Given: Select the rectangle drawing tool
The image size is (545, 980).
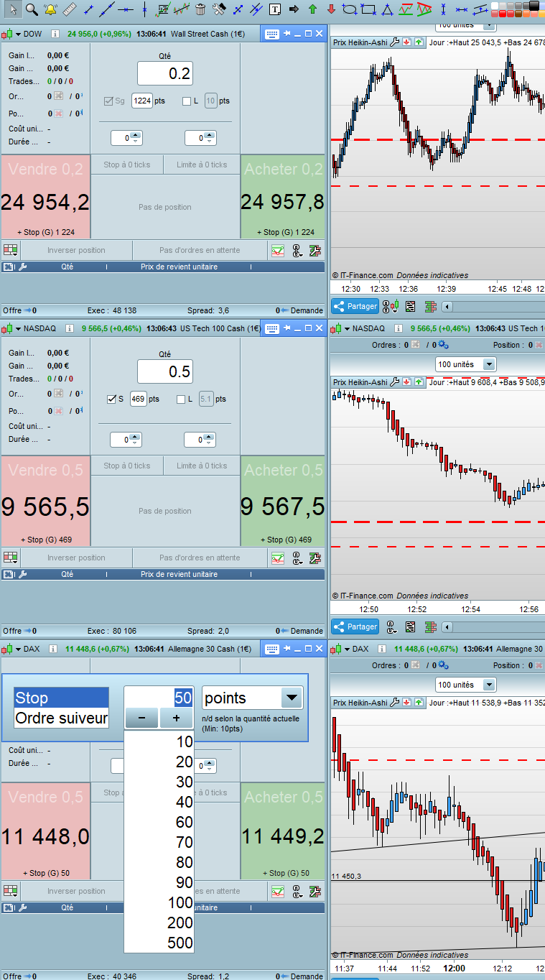Looking at the screenshot, I should click(x=368, y=9).
